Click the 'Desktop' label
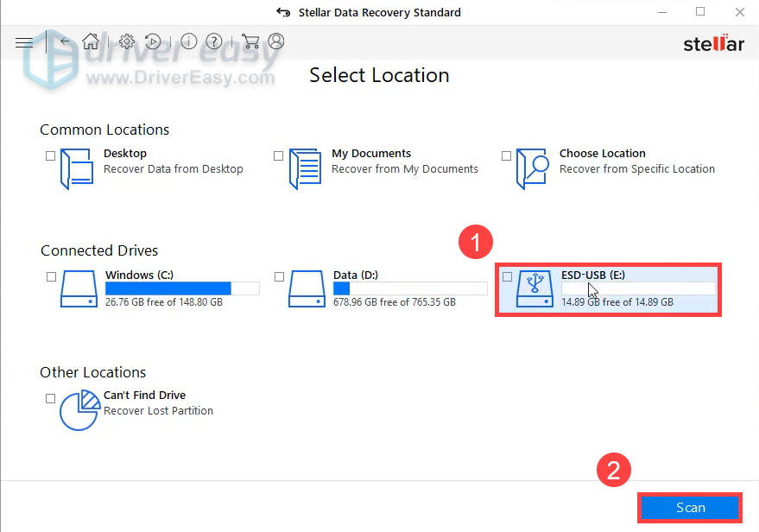 tap(125, 154)
